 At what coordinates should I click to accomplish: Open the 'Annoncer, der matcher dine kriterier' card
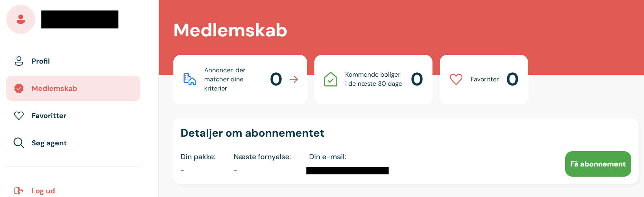(x=240, y=79)
